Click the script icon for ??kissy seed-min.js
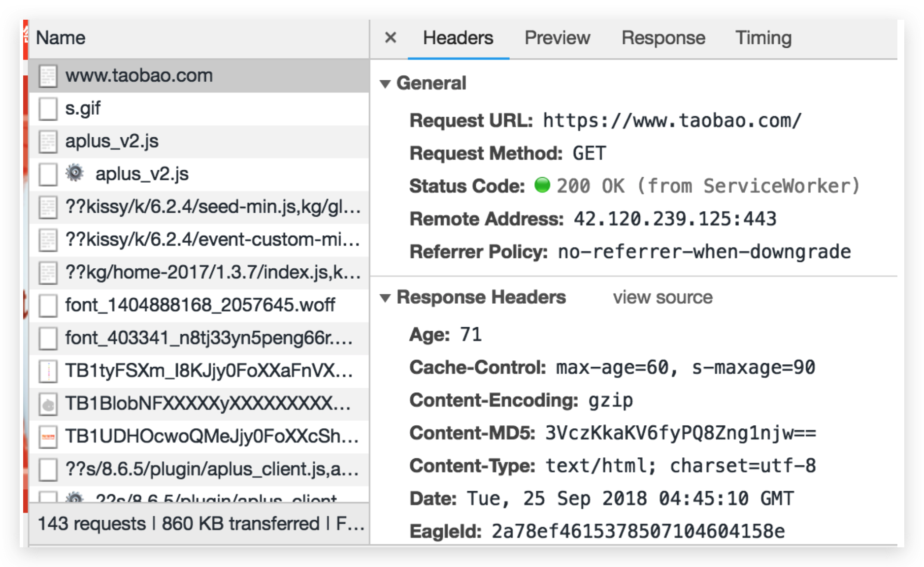 click(x=48, y=207)
